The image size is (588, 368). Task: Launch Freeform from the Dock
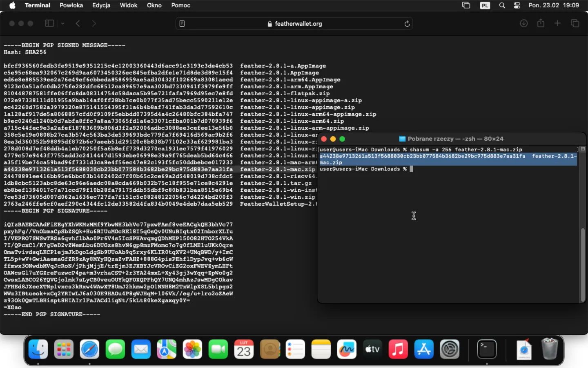point(347,350)
